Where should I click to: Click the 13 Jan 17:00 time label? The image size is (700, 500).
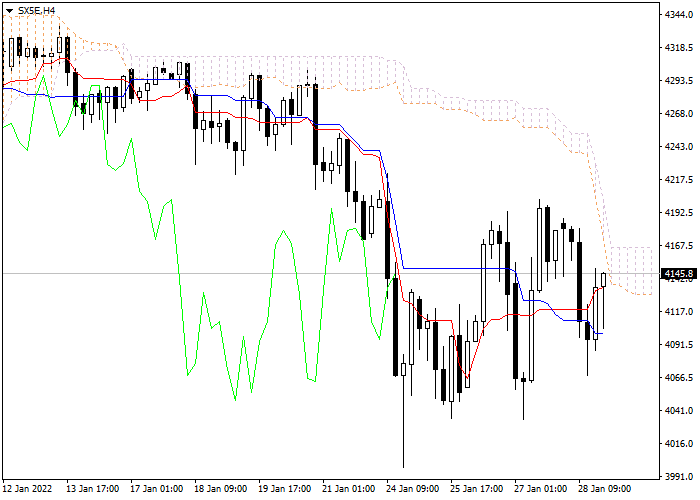click(93, 489)
